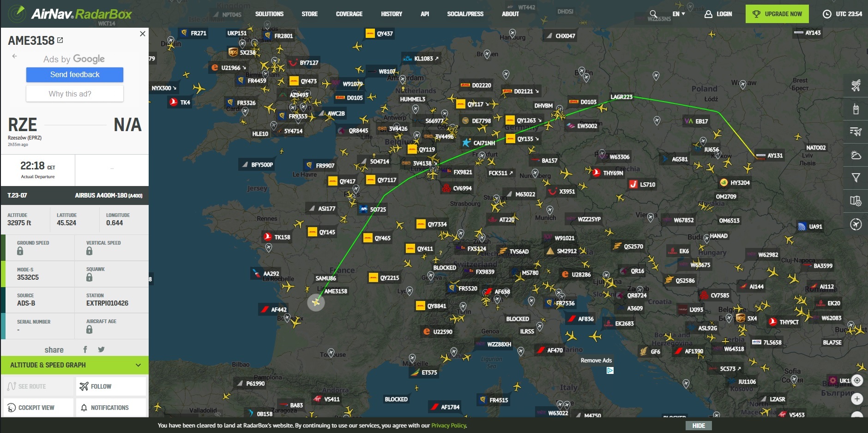Viewport: 868px width, 433px height.
Task: Show the weather layer icon
Action: 856,155
